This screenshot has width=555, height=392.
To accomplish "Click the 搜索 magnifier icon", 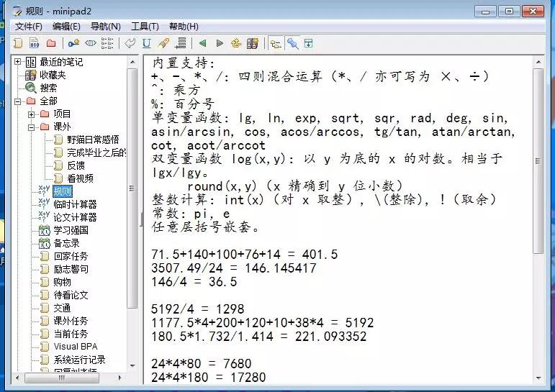I will (31, 88).
